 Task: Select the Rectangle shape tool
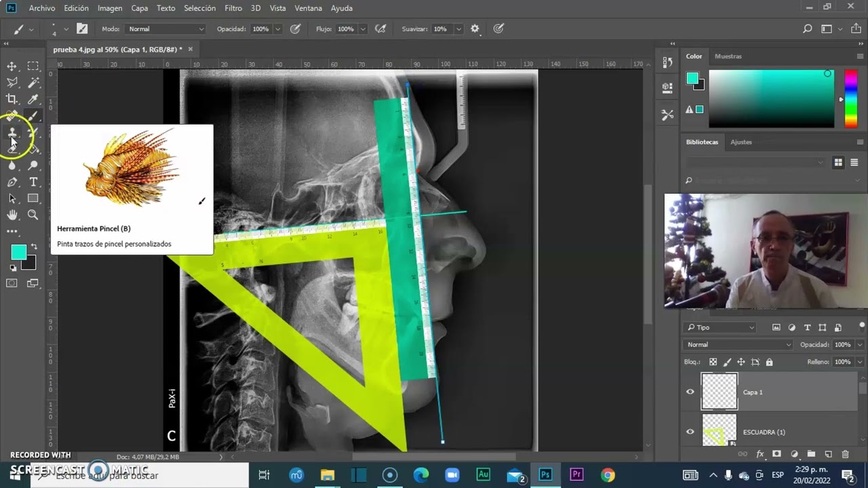pos(33,199)
